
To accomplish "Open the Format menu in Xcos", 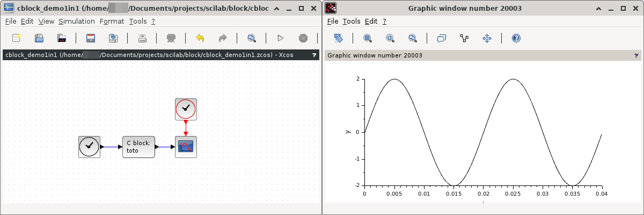I will (112, 21).
